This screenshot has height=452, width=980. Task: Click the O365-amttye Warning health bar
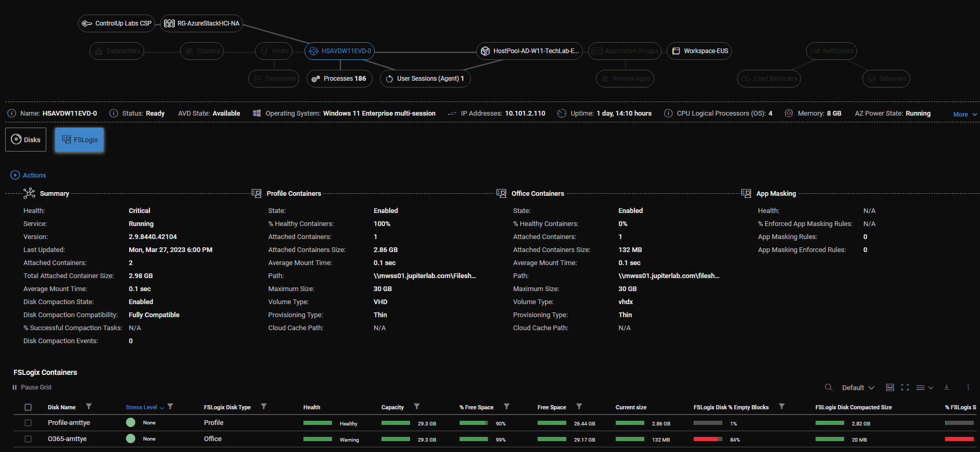[317, 440]
